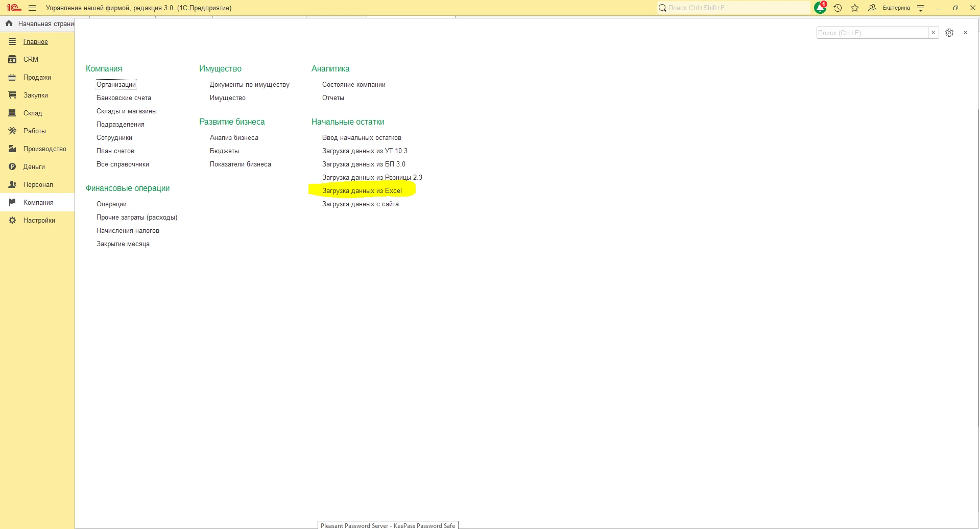980x529 pixels.
Task: Open Загрузка данных из Excel link
Action: (362, 191)
